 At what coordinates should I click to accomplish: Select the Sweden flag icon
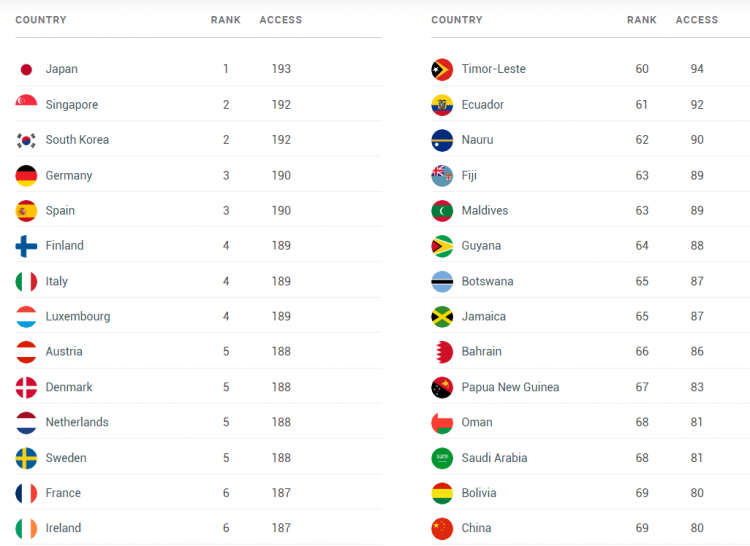[26, 458]
